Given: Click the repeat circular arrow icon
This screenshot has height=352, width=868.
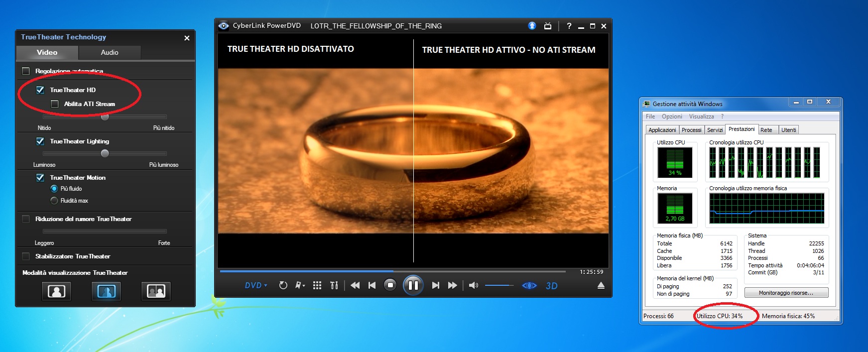Looking at the screenshot, I should coord(283,285).
